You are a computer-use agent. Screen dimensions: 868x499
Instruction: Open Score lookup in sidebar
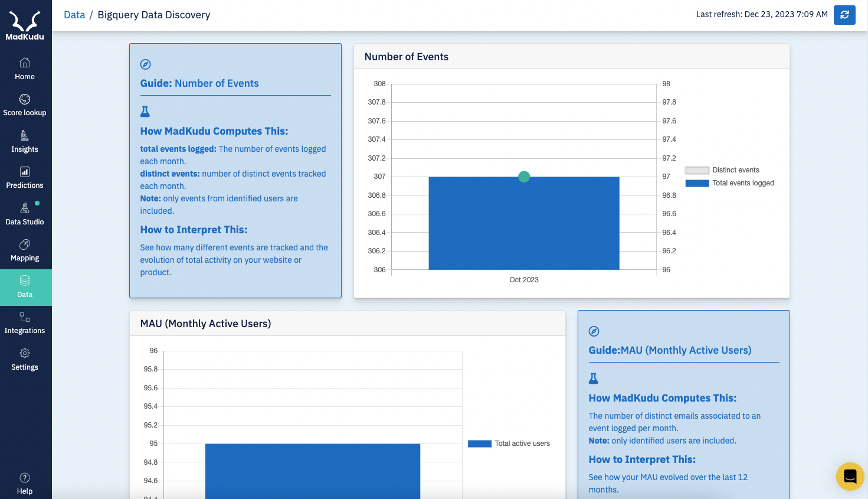pos(25,105)
